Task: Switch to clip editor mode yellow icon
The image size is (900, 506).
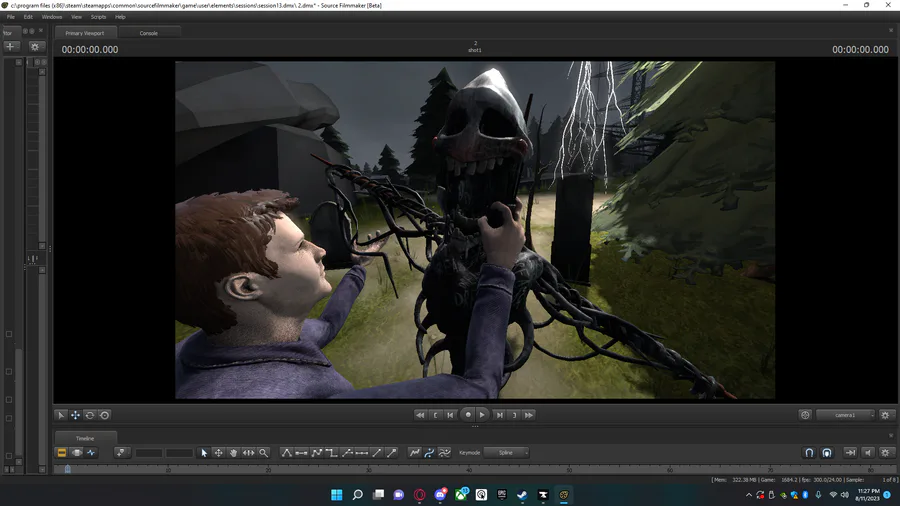Action: [61, 453]
